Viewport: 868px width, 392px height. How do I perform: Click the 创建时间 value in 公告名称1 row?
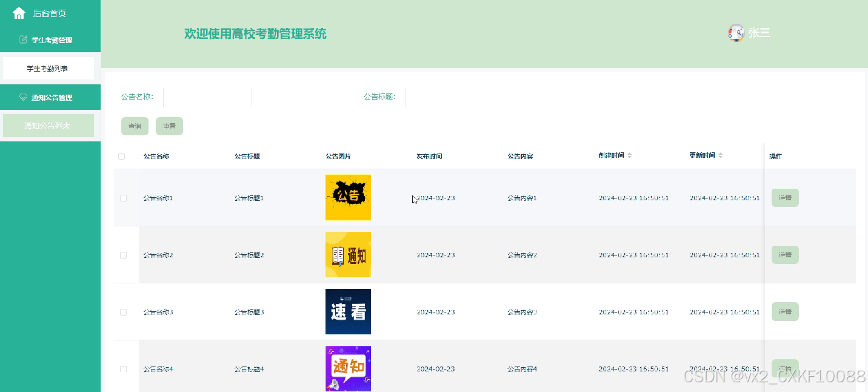633,198
